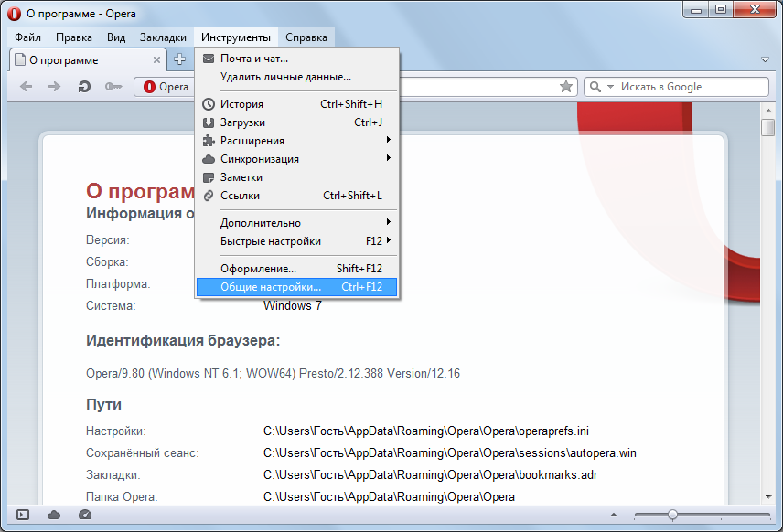Open Загрузки from the menu
The height and width of the screenshot is (532, 783).
tap(297, 122)
